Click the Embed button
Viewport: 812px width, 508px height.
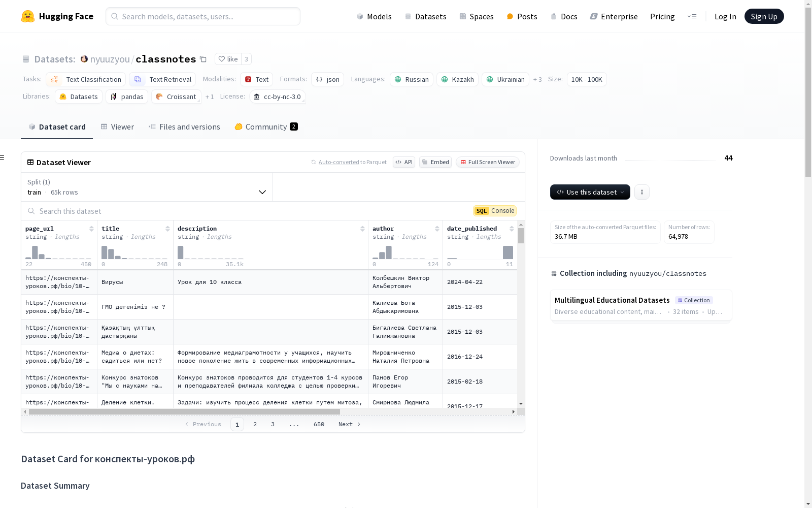pos(435,162)
